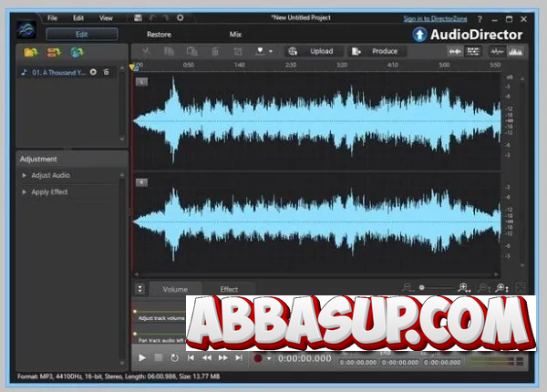547x392 pixels.
Task: Open the View menu
Action: pyautogui.click(x=106, y=18)
